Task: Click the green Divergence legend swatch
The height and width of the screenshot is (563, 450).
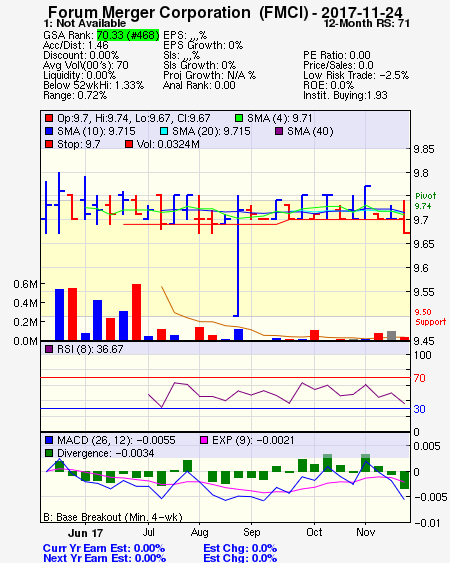Action: click(49, 453)
